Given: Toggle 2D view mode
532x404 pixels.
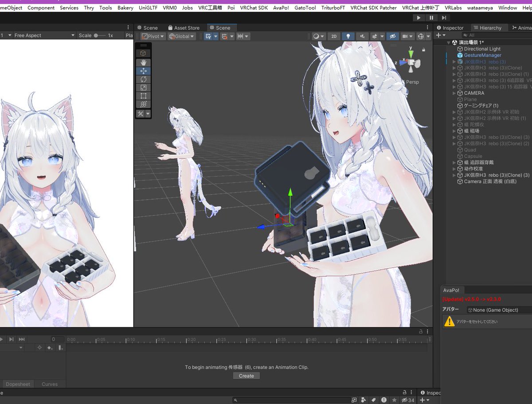Looking at the screenshot, I should pos(335,36).
